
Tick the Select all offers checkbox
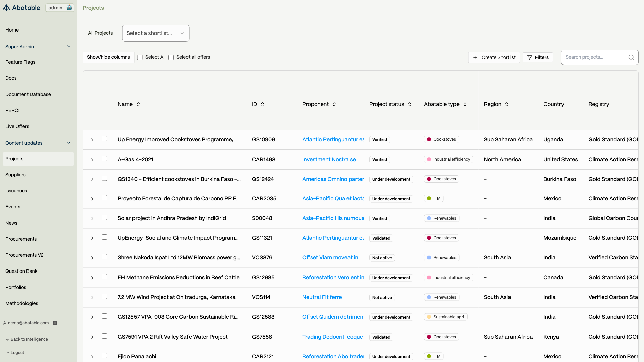[x=171, y=57]
